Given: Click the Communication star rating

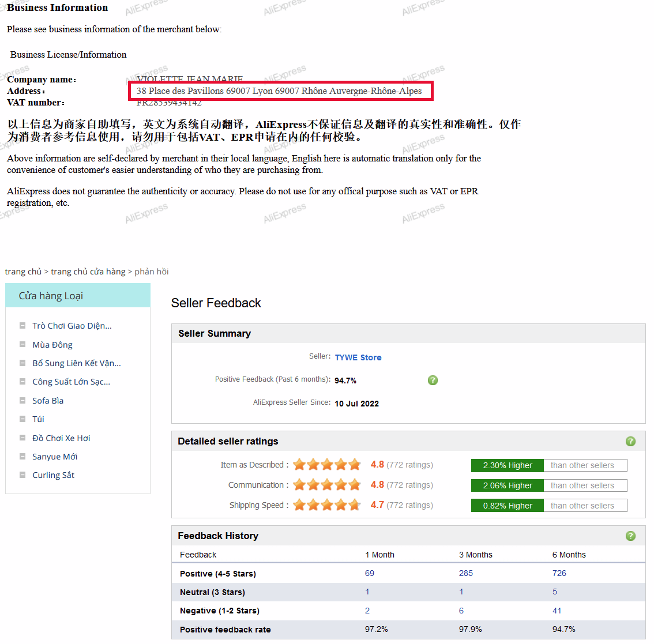Looking at the screenshot, I should click(x=326, y=484).
